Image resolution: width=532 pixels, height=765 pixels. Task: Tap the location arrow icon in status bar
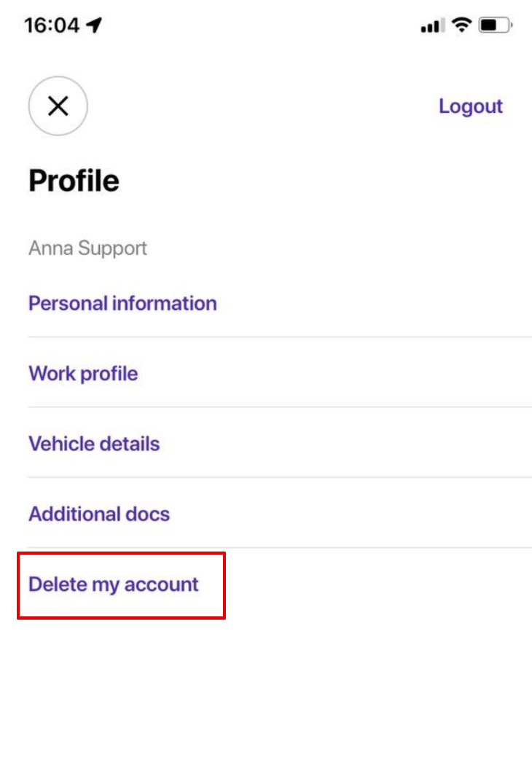pyautogui.click(x=94, y=25)
